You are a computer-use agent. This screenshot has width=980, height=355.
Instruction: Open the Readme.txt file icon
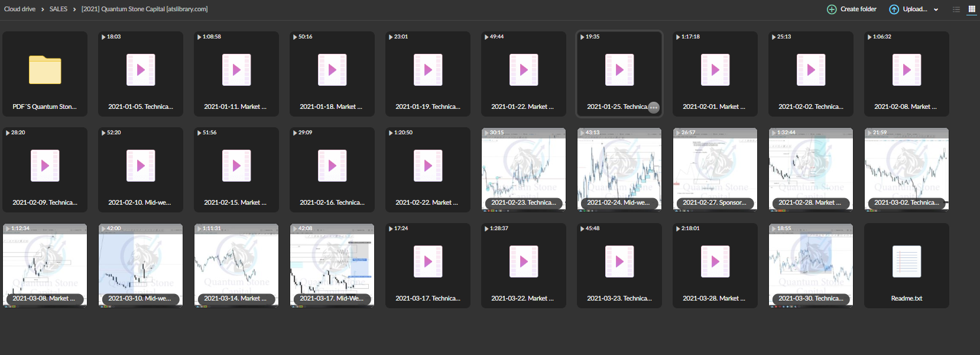pyautogui.click(x=906, y=262)
